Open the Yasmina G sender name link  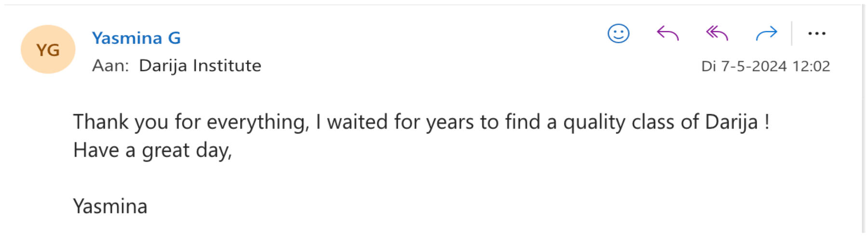136,38
